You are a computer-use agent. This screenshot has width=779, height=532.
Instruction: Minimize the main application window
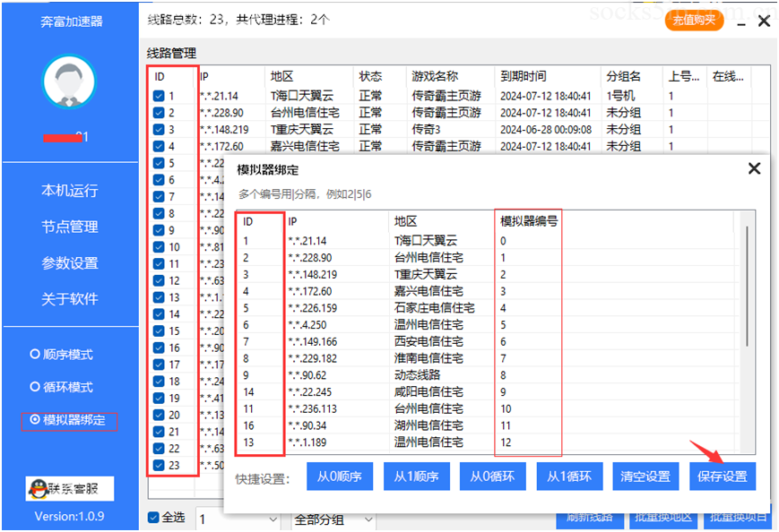[740, 20]
